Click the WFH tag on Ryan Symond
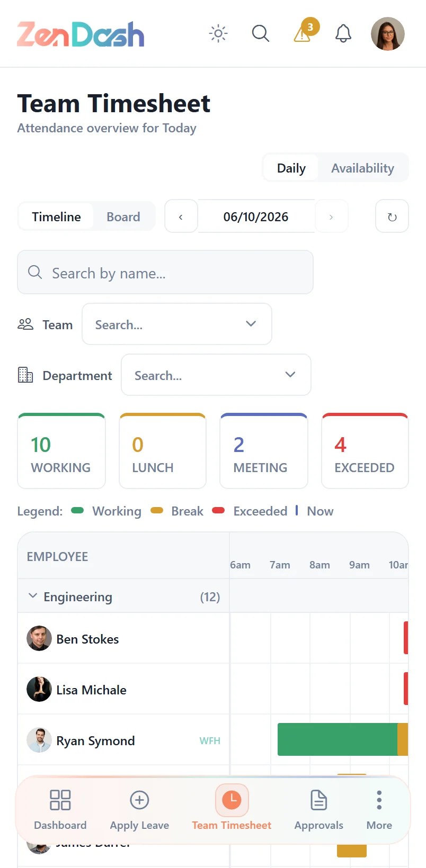 click(210, 740)
